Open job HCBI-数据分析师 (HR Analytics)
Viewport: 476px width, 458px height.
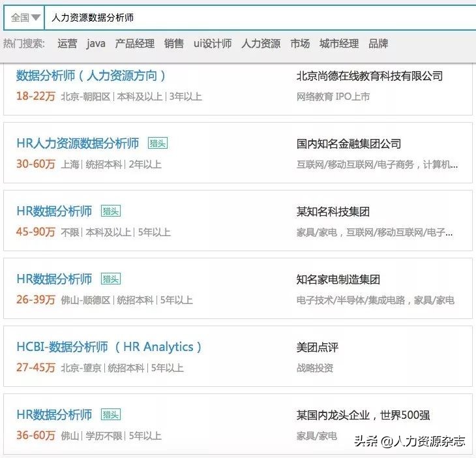click(109, 347)
